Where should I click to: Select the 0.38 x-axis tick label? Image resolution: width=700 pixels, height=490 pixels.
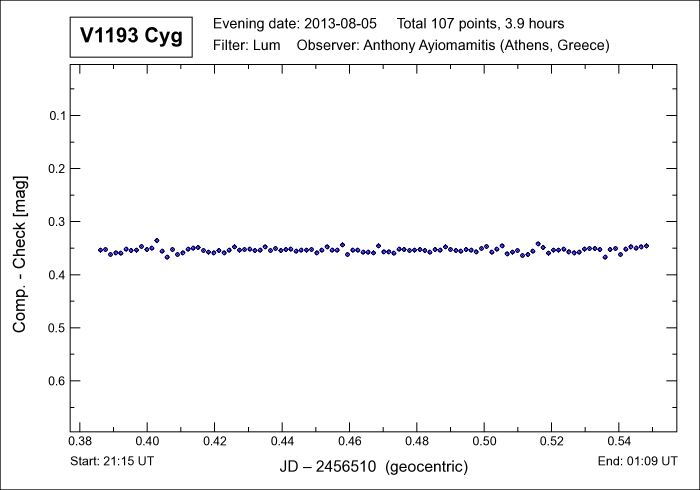click(80, 440)
